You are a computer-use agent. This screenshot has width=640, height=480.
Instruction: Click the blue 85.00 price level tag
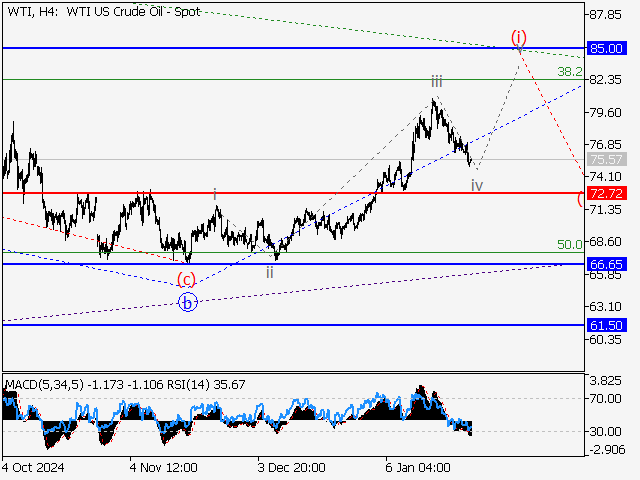click(x=608, y=48)
